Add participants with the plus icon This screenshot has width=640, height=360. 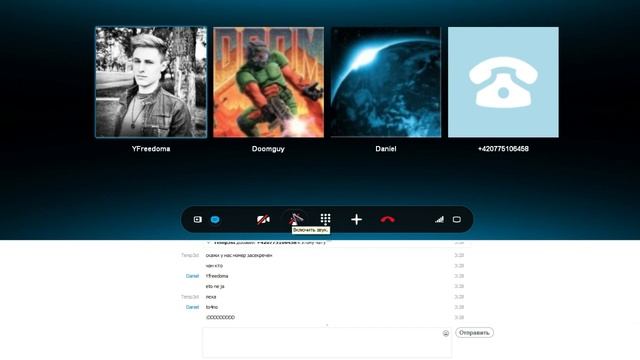click(x=356, y=220)
